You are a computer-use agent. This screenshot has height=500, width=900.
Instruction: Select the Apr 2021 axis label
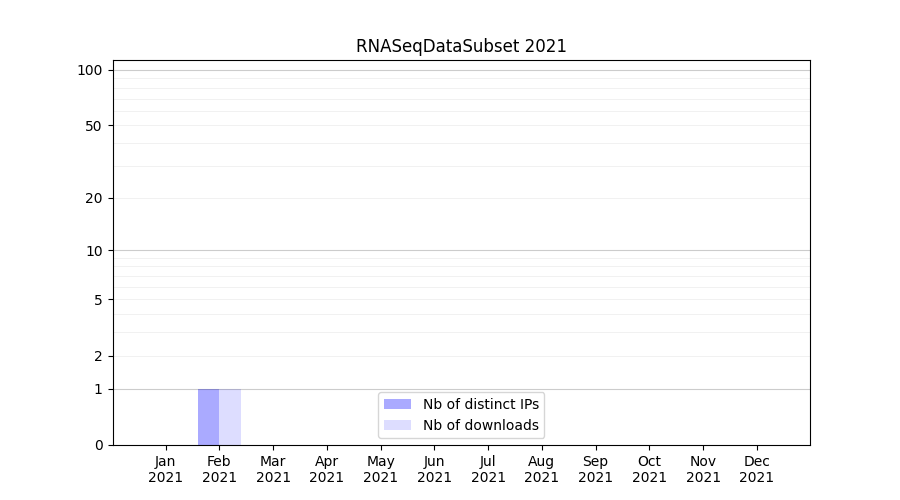point(327,469)
